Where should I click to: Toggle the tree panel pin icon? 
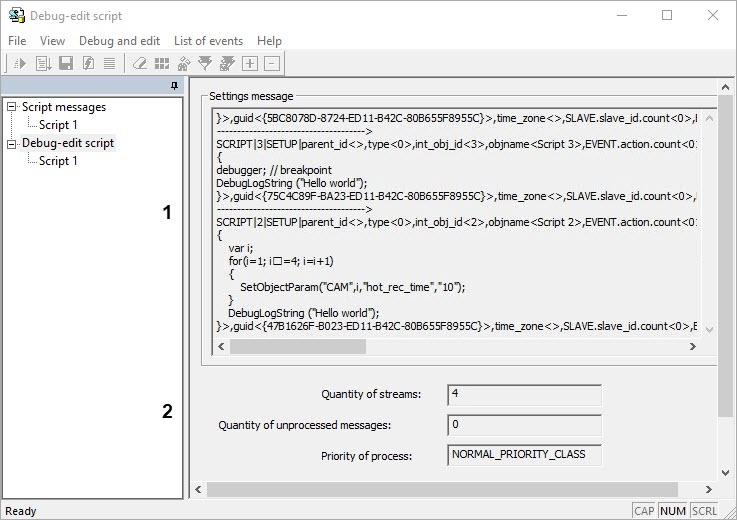175,86
